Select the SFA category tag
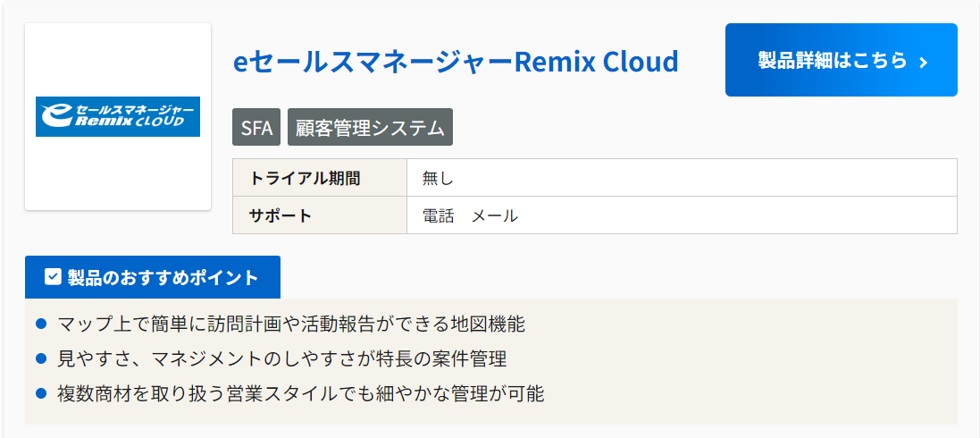 point(256,127)
